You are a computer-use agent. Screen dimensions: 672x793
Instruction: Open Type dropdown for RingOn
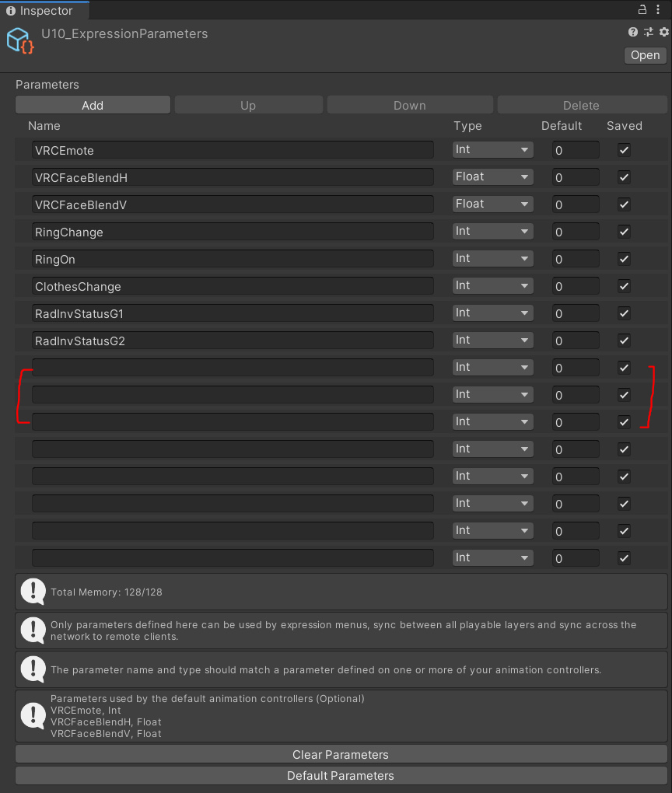(493, 259)
